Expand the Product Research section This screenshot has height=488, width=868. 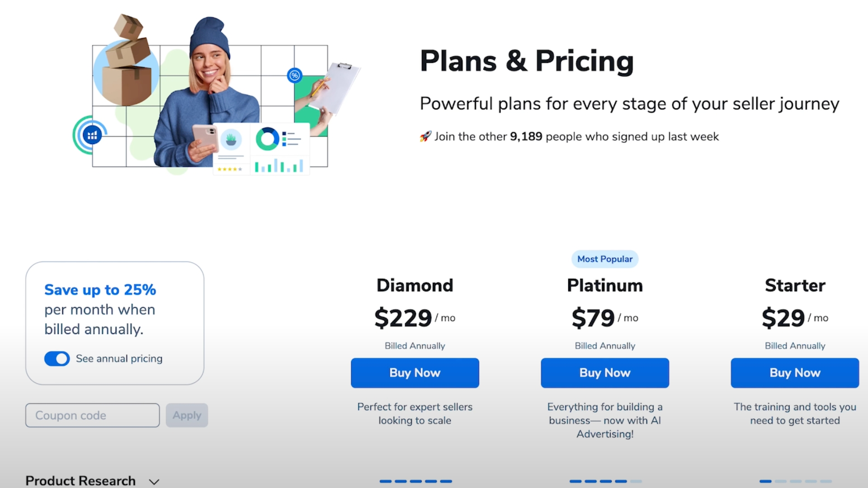point(80,481)
